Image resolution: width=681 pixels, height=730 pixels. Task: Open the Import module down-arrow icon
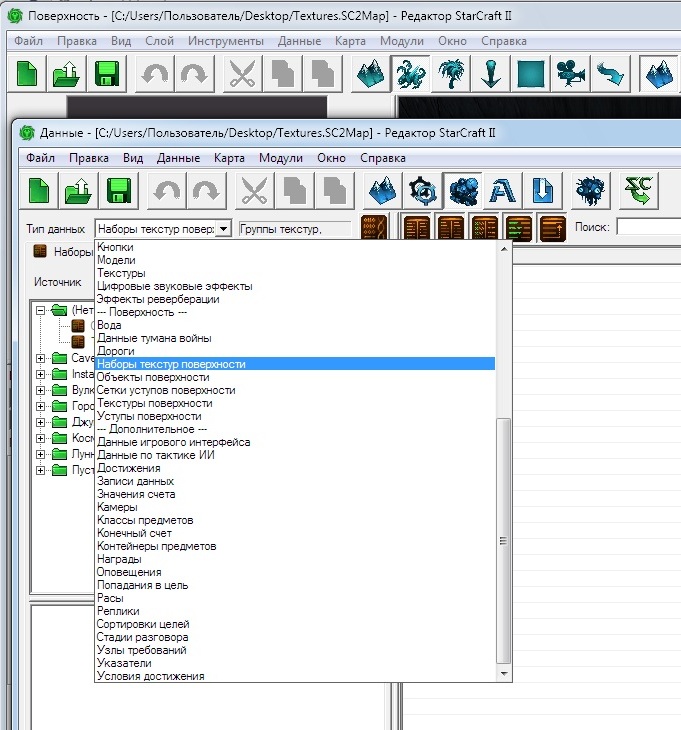(x=542, y=190)
